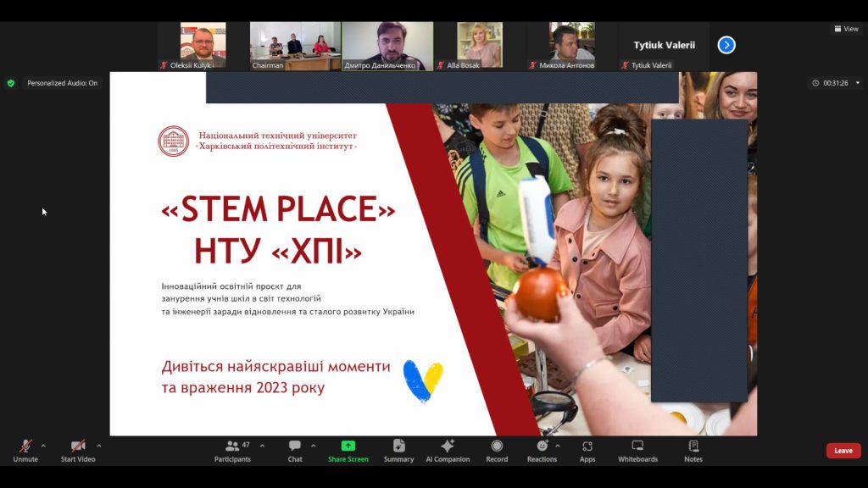Click Alla Bosak muted microphone icon
The image size is (868, 488).
pos(441,65)
